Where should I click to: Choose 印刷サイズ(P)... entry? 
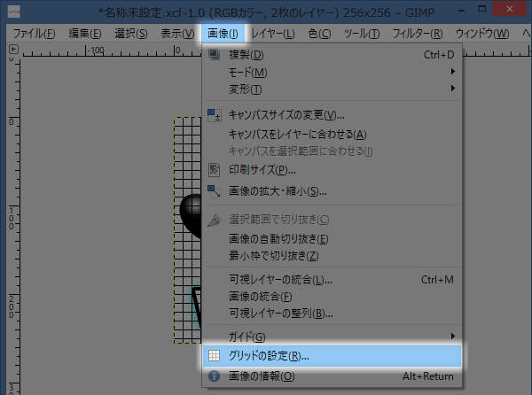pyautogui.click(x=332, y=170)
